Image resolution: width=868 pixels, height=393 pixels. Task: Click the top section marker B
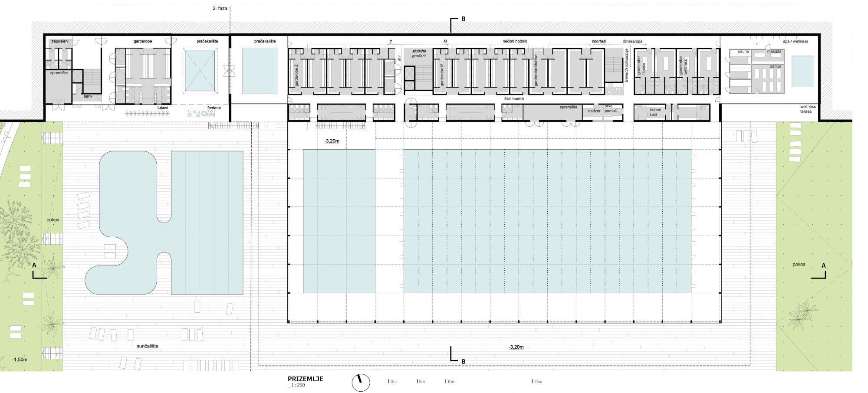click(463, 20)
